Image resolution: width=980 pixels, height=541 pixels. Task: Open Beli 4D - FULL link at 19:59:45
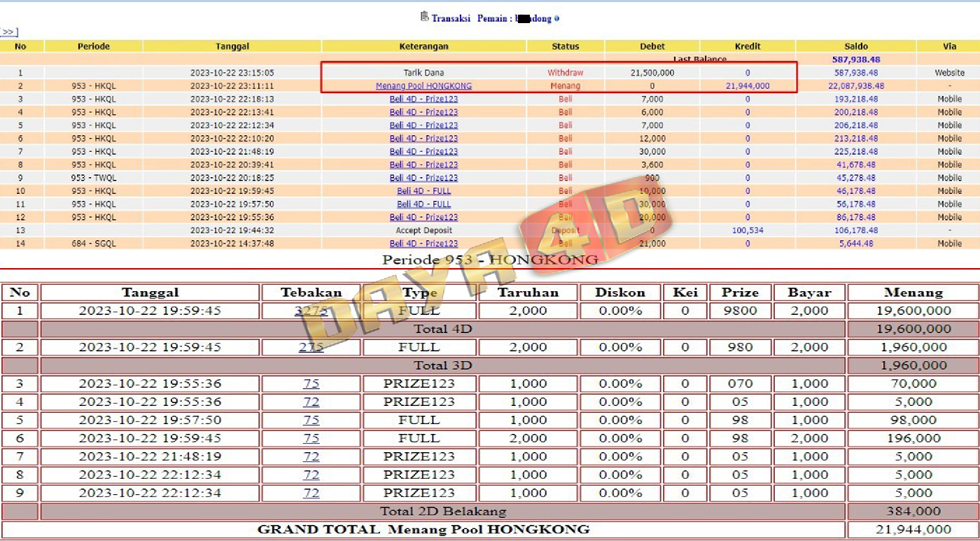click(x=423, y=191)
